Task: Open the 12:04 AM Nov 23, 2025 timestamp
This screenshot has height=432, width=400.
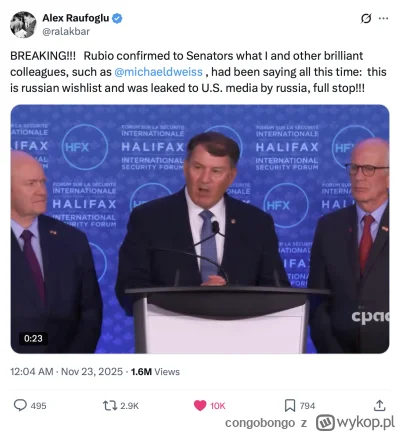Action: [66, 372]
